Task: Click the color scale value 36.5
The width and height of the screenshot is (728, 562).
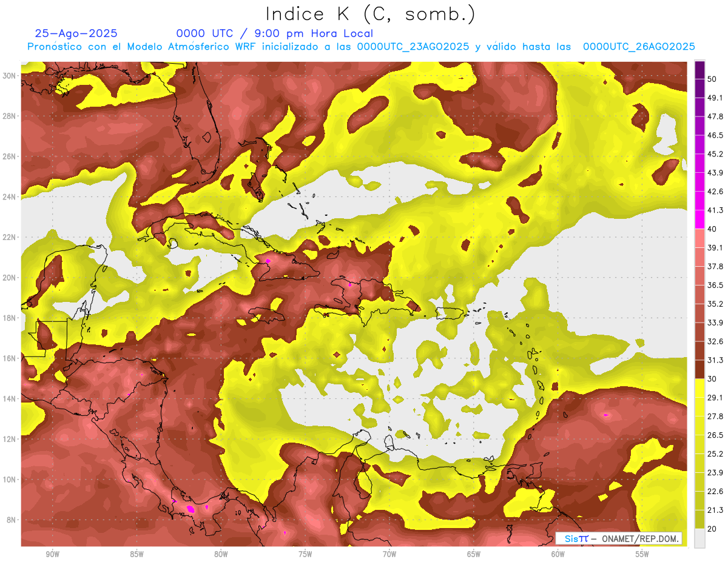Action: click(x=715, y=285)
